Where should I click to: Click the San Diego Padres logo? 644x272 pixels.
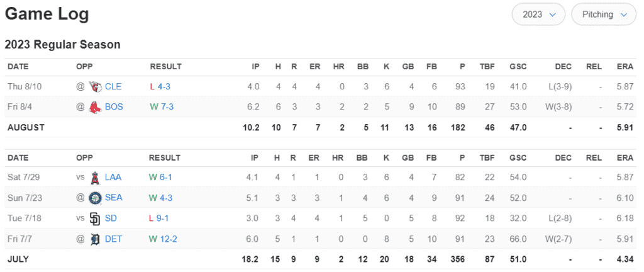[x=94, y=218]
